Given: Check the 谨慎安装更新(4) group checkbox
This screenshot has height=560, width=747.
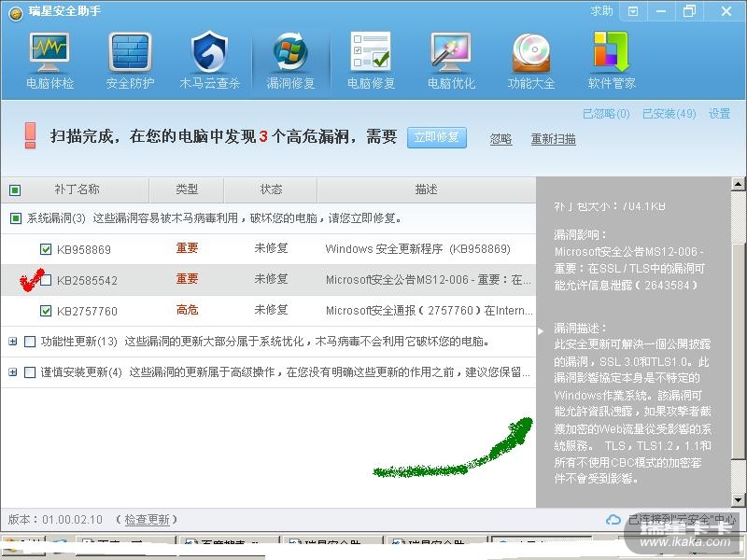Looking at the screenshot, I should point(30,371).
